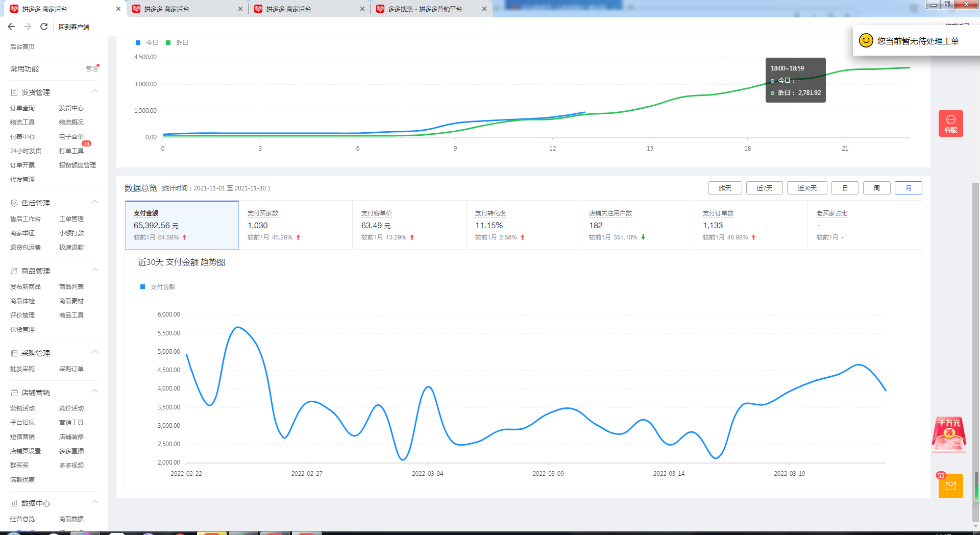This screenshot has width=980, height=535.
Task: Click the 商品管理 section icon
Action: point(14,271)
